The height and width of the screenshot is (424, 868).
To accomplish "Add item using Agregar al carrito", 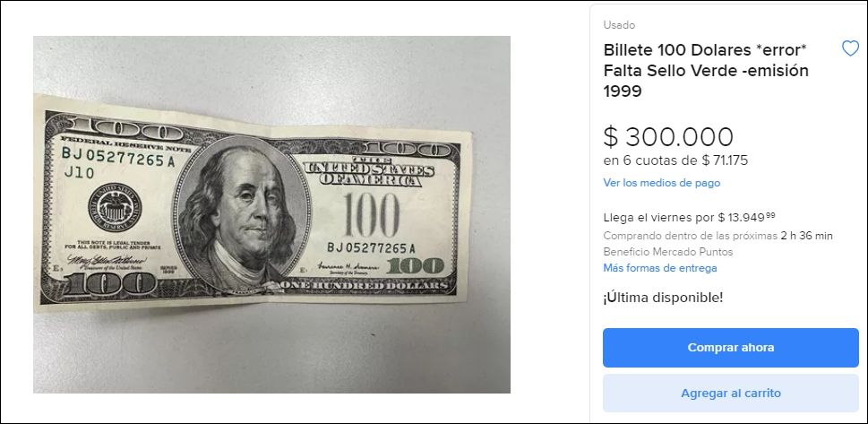I will pos(731,393).
